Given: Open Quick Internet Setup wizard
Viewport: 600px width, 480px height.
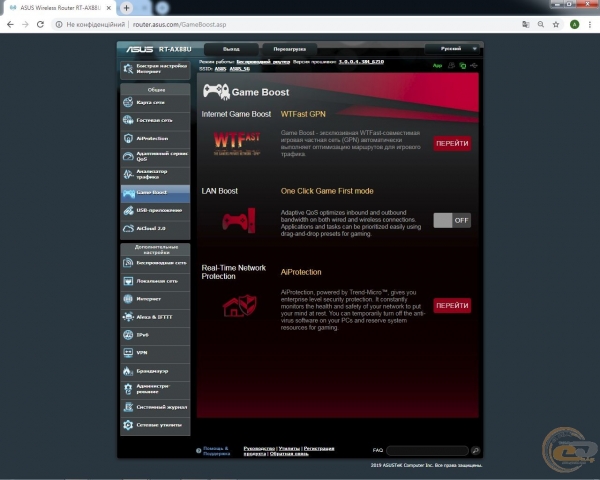Looking at the screenshot, I should tap(155, 70).
